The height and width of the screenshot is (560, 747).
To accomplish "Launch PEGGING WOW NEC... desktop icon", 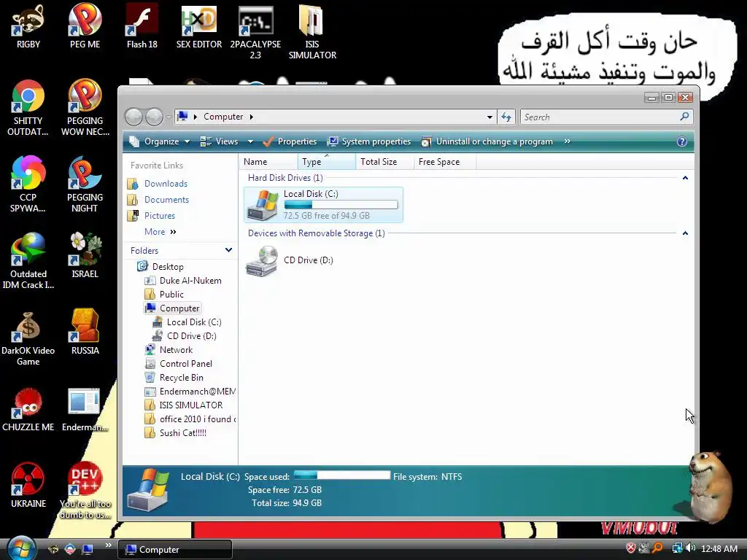I will pos(85,108).
